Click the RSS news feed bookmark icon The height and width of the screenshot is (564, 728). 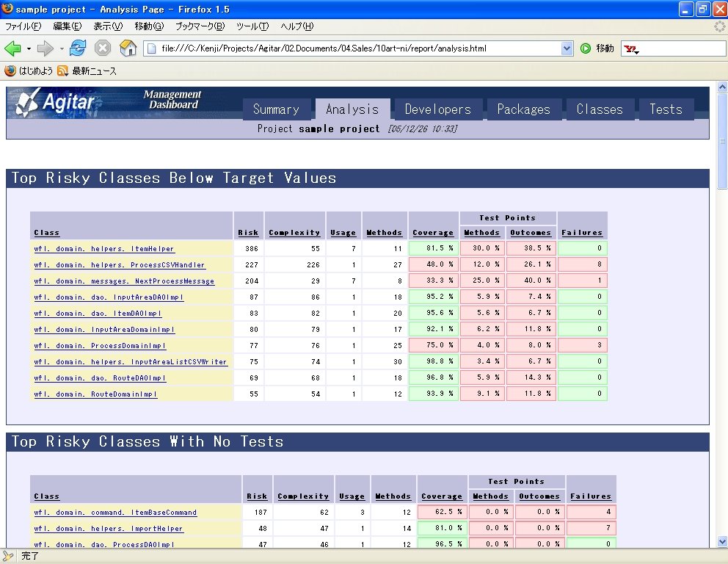(x=63, y=71)
